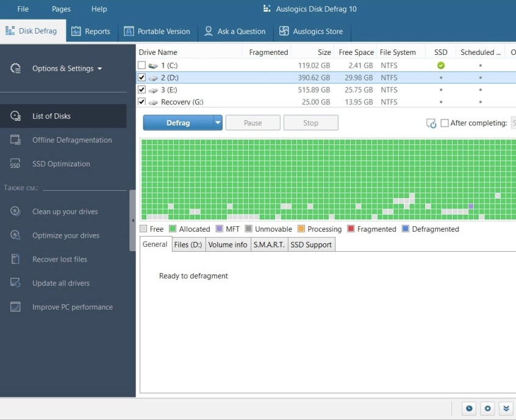Open the Auslogics Store tab
The image size is (516, 420).
[311, 32]
